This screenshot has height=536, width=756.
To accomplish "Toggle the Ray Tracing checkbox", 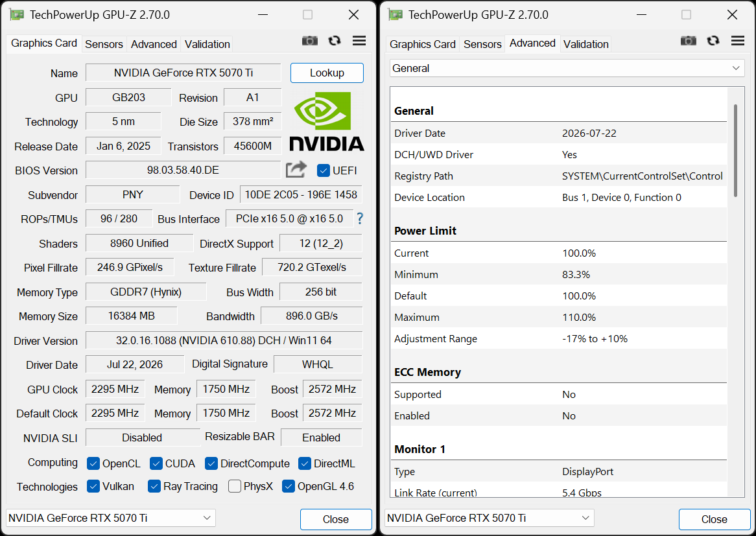I will click(154, 486).
